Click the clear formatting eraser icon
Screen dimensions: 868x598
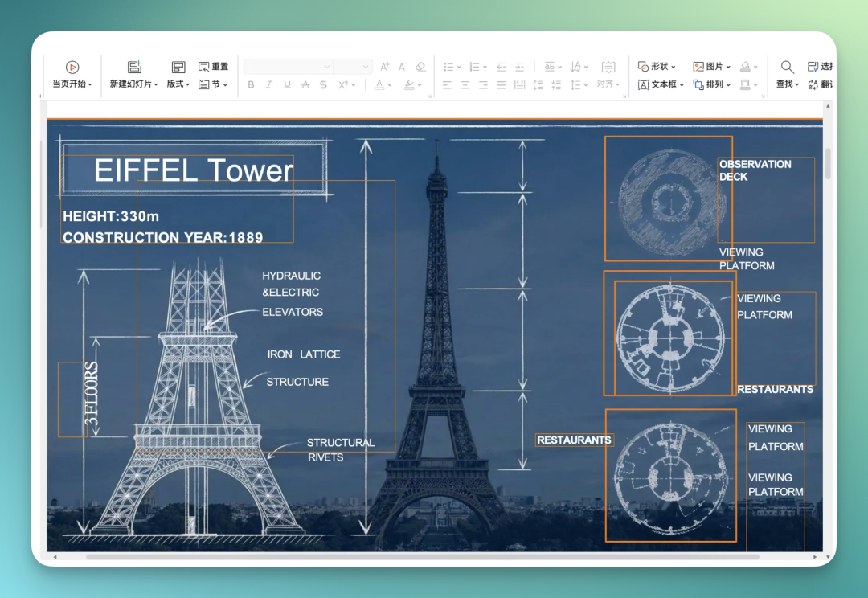pyautogui.click(x=420, y=67)
